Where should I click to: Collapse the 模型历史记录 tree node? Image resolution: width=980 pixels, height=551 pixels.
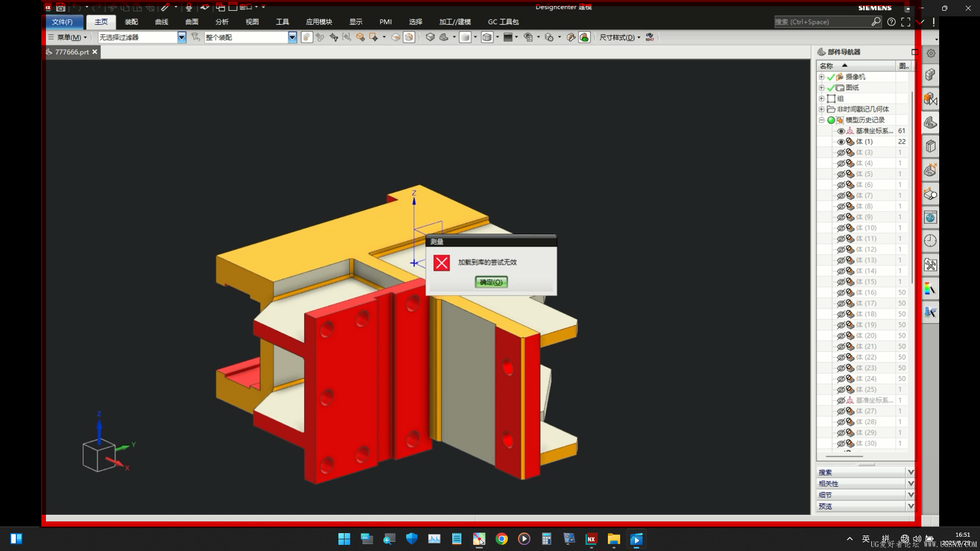821,120
